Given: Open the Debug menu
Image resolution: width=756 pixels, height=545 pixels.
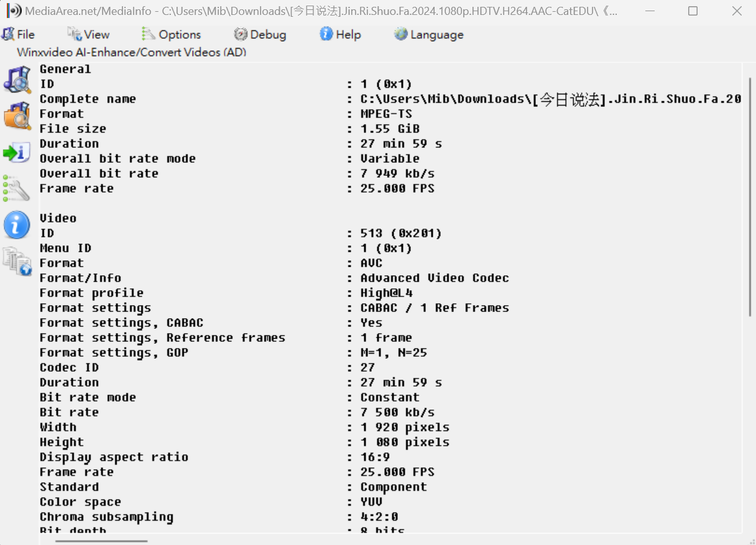Looking at the screenshot, I should pyautogui.click(x=260, y=34).
